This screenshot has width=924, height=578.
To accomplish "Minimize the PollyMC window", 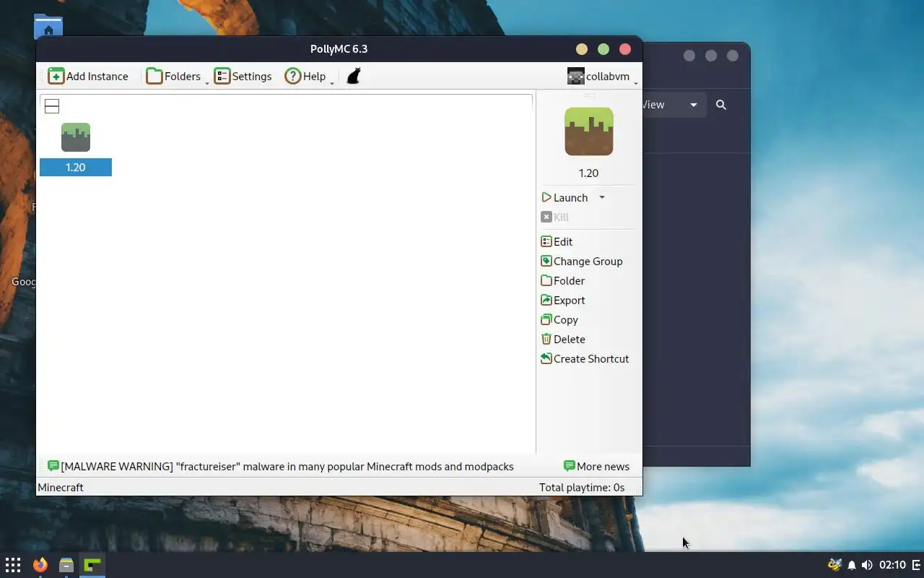I will [582, 49].
